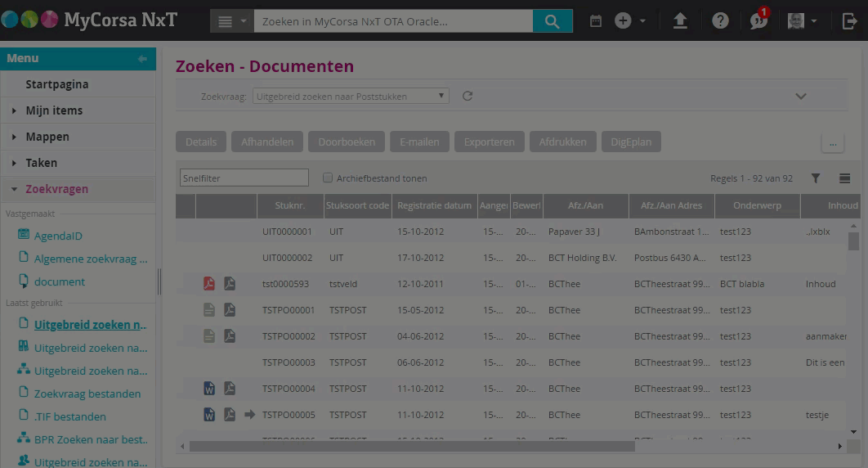This screenshot has width=868, height=468.
Task: Click the plus add-new icon
Action: click(x=623, y=21)
